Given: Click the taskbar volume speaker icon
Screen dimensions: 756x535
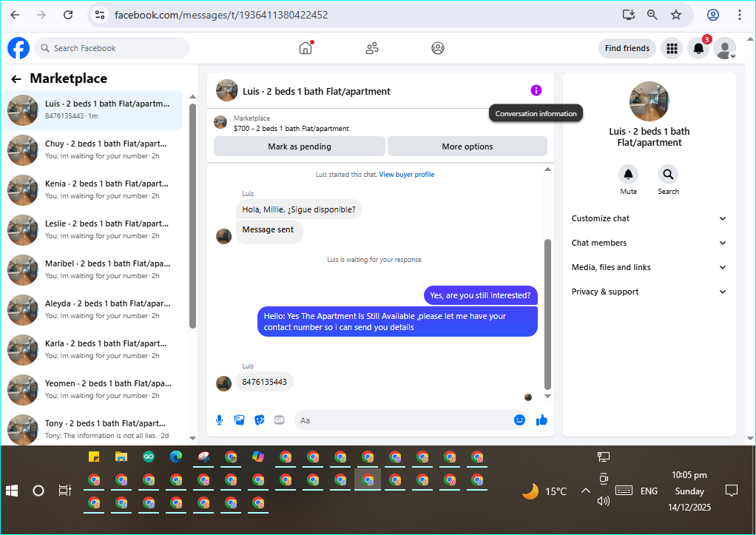Looking at the screenshot, I should tap(604, 501).
